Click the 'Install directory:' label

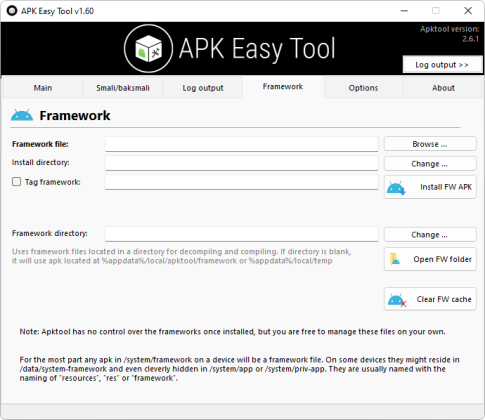pyautogui.click(x=41, y=162)
